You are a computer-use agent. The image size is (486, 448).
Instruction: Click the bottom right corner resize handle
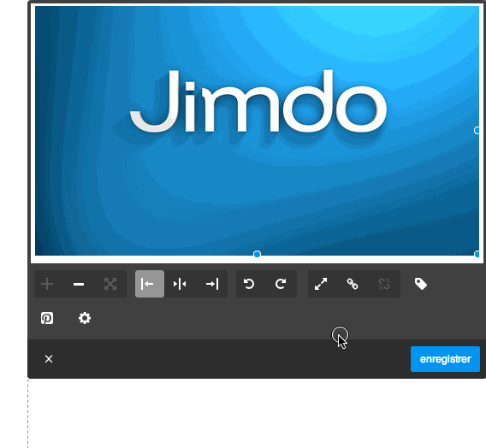[x=477, y=254]
